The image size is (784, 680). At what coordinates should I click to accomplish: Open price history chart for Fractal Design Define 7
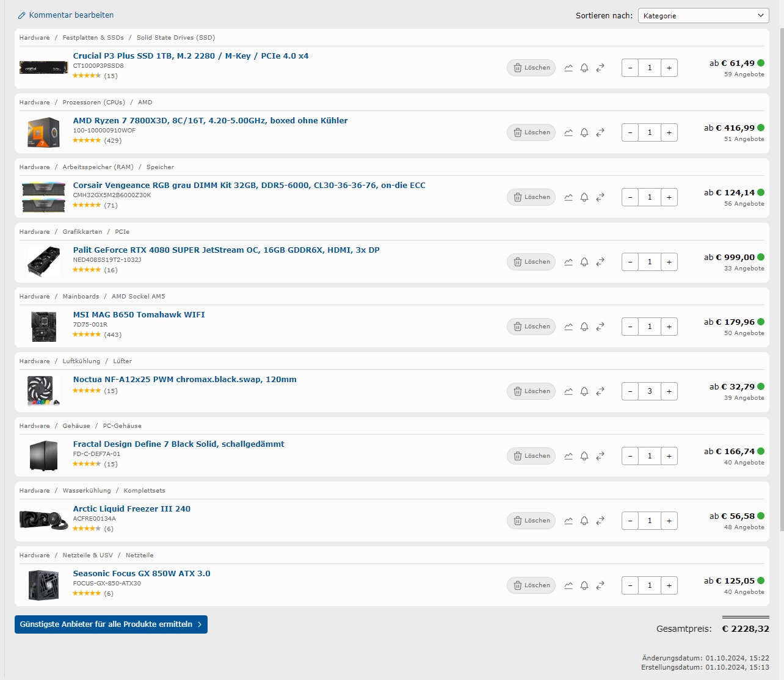pos(568,456)
